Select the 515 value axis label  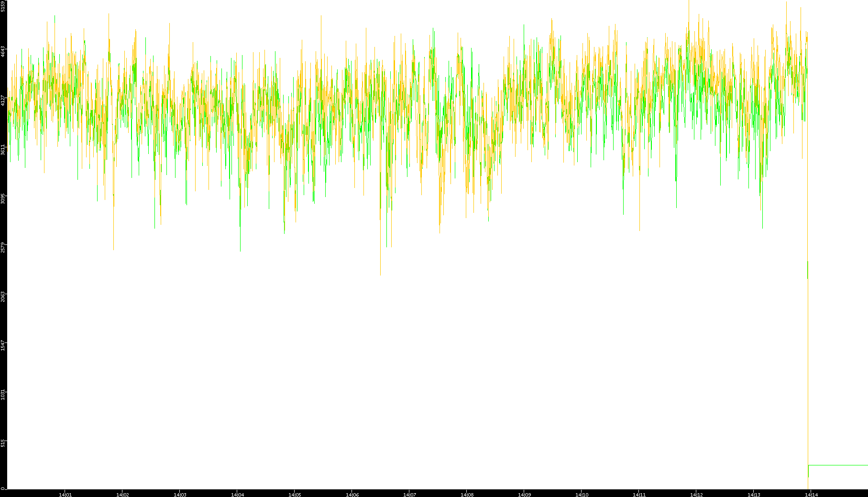pyautogui.click(x=3, y=443)
